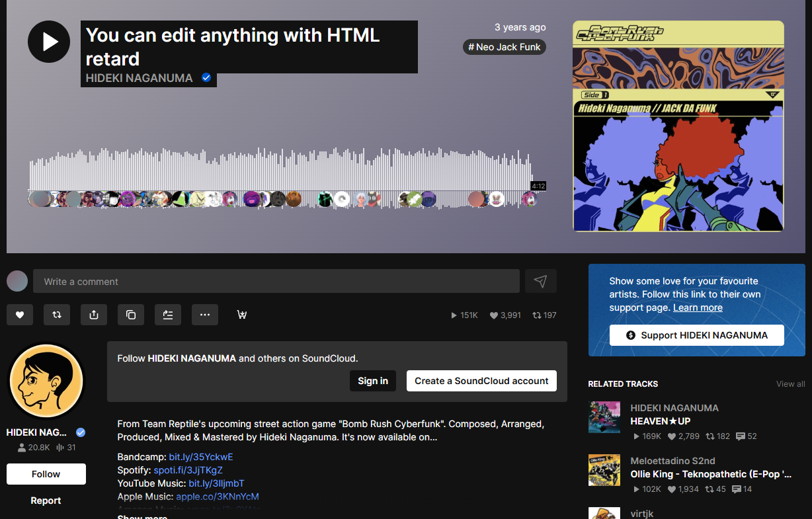Click the 3 years ago timestamp

tap(520, 27)
